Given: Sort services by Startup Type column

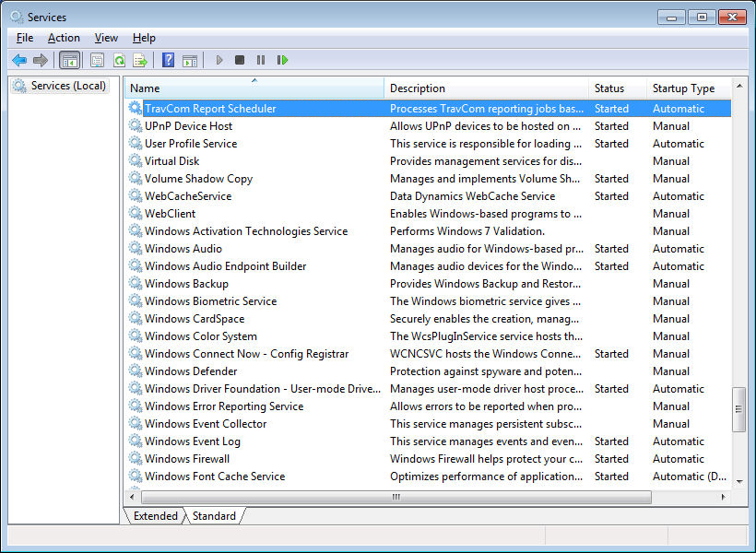Looking at the screenshot, I should 683,88.
